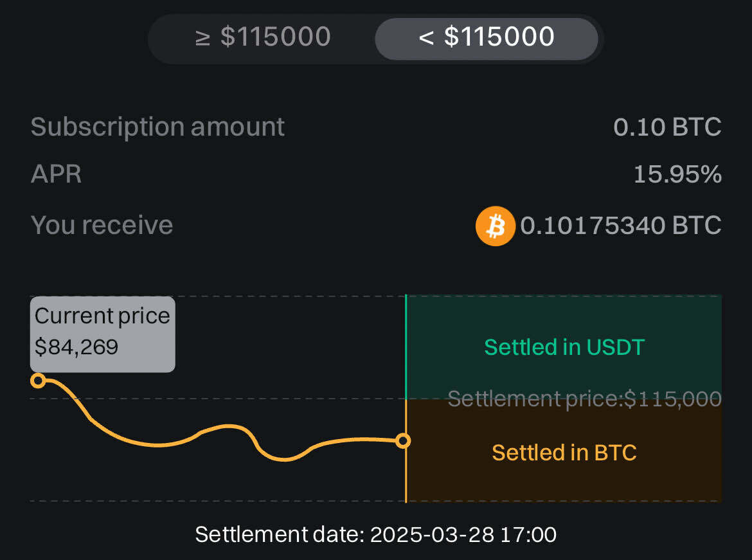Tap the Settlement date 2025-03-28 17:00 text
The image size is (752, 560).
pos(376,534)
